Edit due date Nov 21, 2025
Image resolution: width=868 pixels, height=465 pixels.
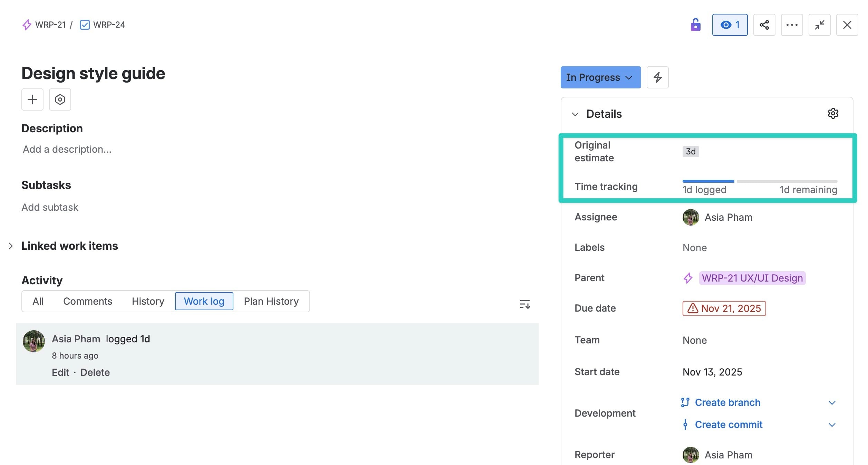point(724,309)
